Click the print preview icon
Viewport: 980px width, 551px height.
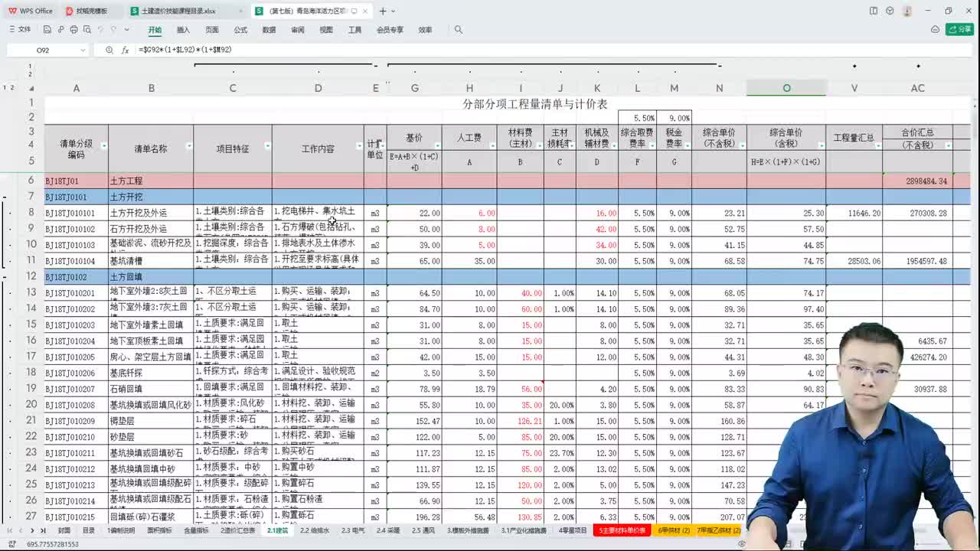pyautogui.click(x=87, y=29)
